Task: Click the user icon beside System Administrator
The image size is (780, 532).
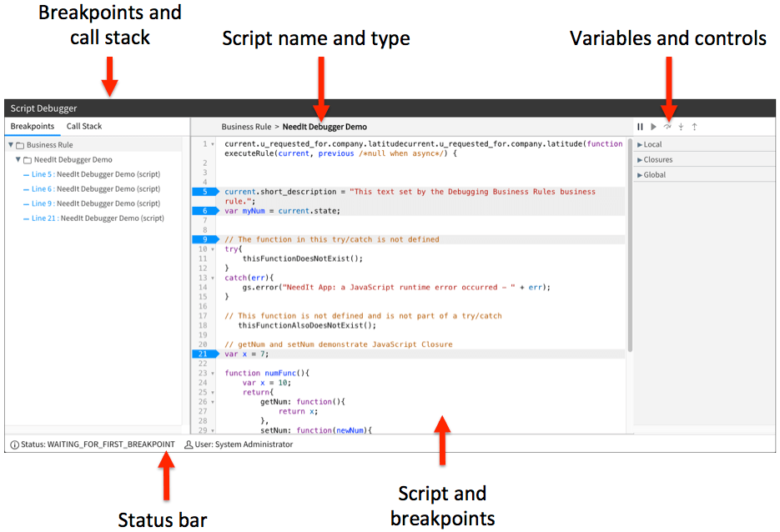Action: click(188, 444)
